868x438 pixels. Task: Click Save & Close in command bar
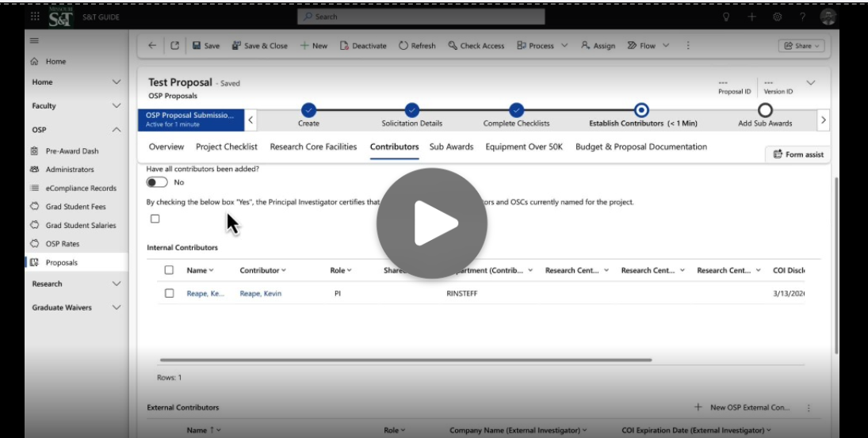click(x=260, y=46)
